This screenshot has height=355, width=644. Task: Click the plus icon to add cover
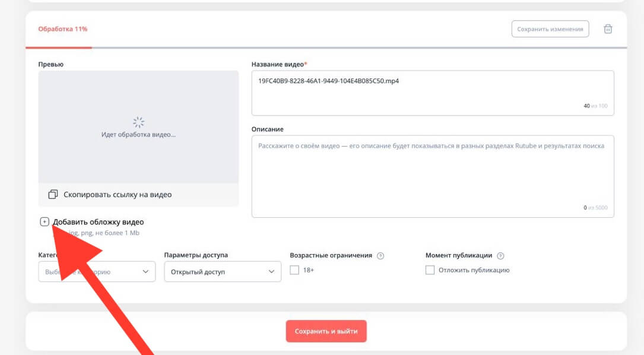[45, 222]
